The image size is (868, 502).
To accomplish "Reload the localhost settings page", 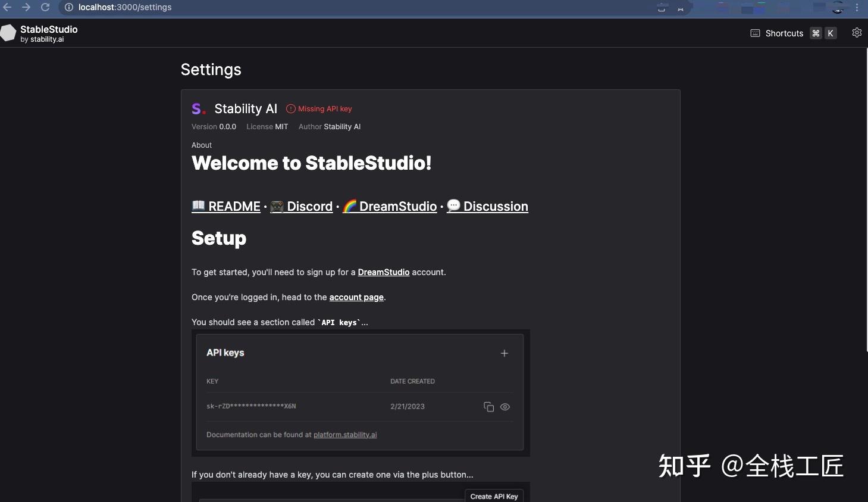I will point(45,7).
